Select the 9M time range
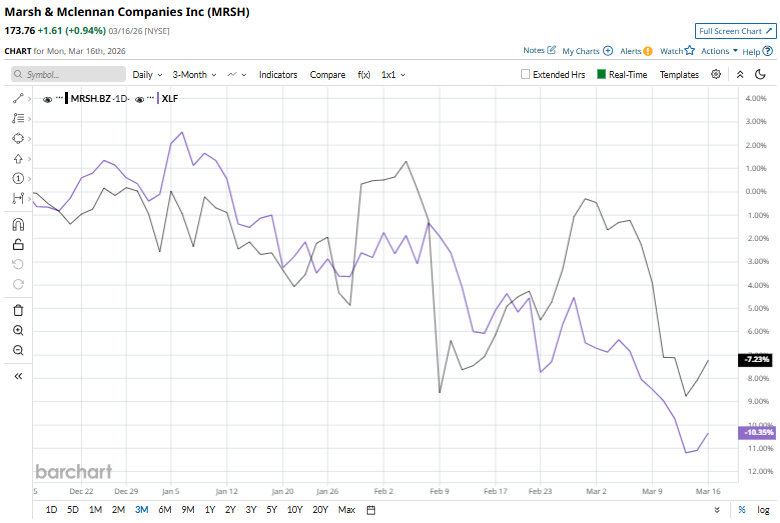The height and width of the screenshot is (523, 780). pyautogui.click(x=188, y=510)
